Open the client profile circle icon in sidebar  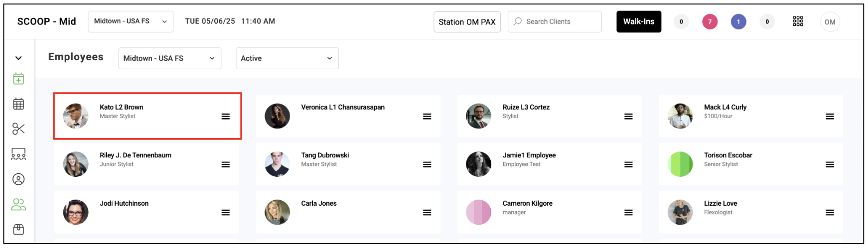coord(18,179)
